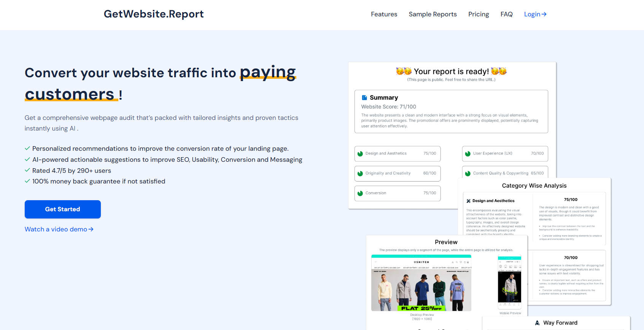Click the 75/100 score in Category Wise Analysis
This screenshot has height=330, width=644.
[x=571, y=199]
